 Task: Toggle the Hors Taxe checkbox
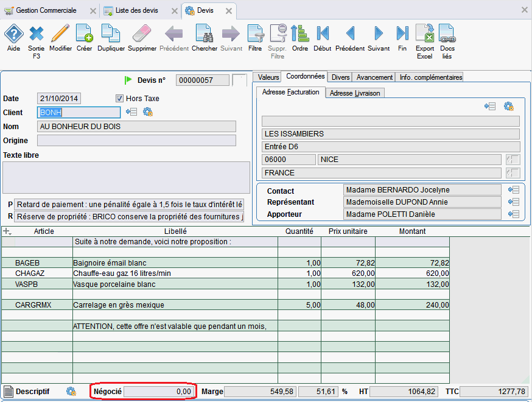pos(119,99)
